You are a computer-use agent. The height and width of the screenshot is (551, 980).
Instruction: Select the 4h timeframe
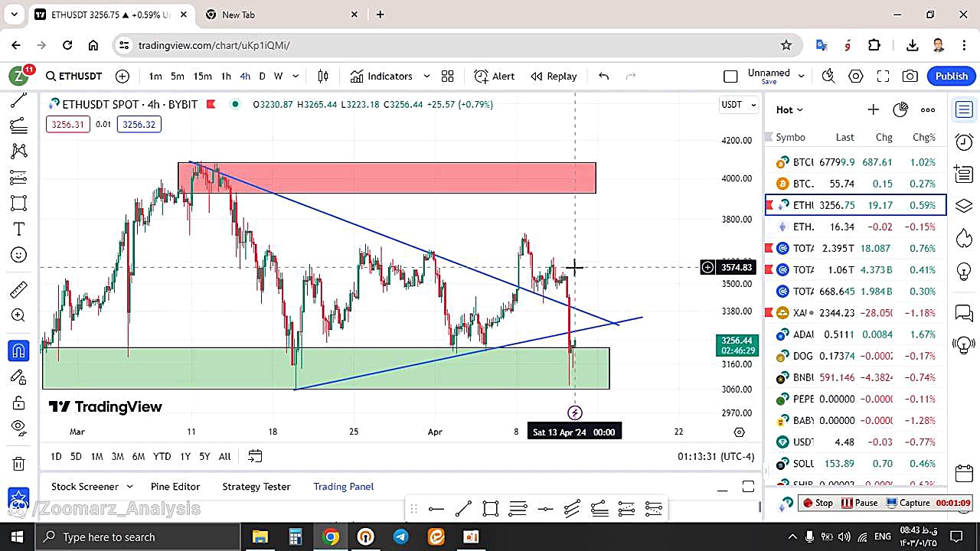tap(245, 76)
